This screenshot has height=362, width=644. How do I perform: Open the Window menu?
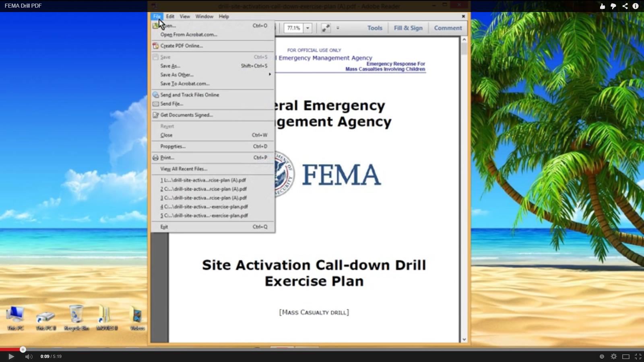click(x=204, y=16)
